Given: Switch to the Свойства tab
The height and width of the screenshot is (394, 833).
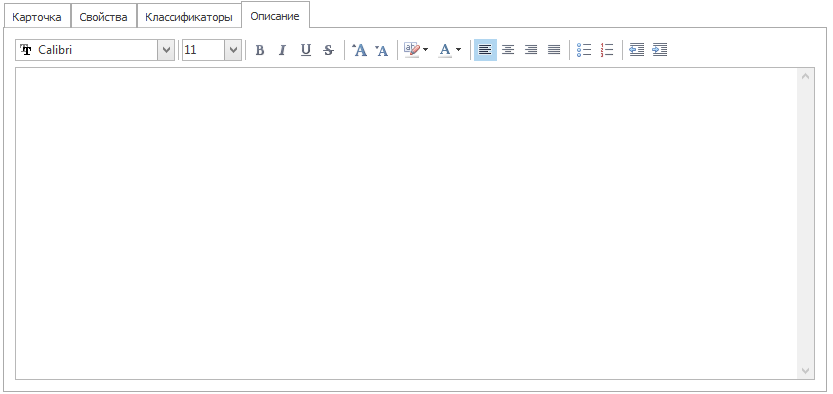Looking at the screenshot, I should point(104,17).
